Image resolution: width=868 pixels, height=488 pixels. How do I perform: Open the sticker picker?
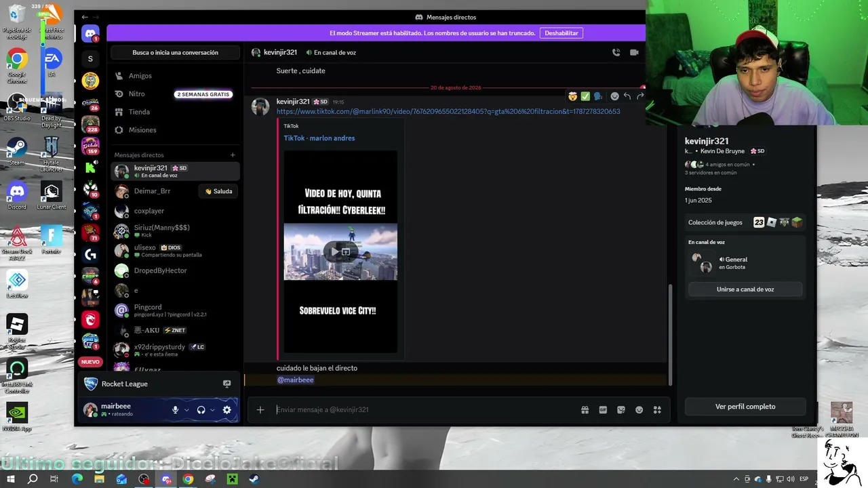coord(620,409)
